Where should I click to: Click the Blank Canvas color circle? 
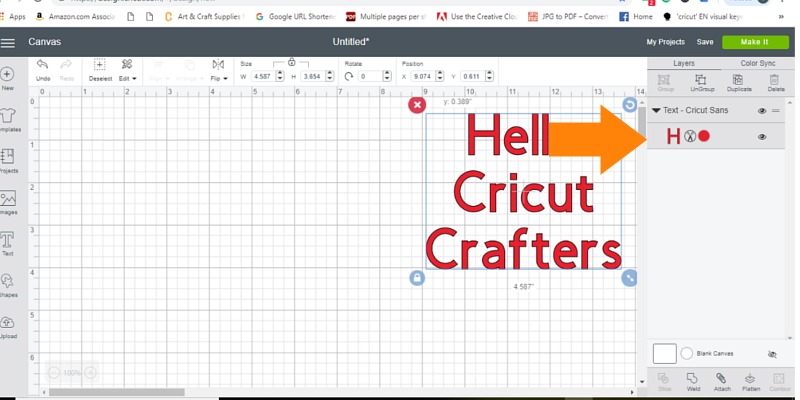click(x=687, y=354)
